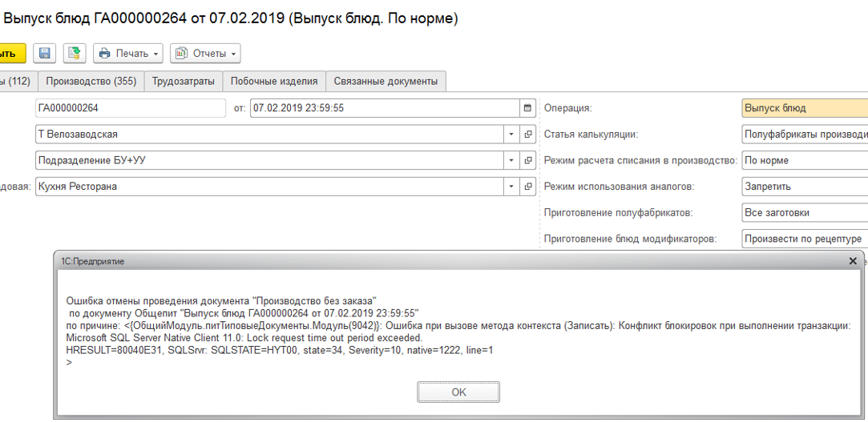Click the 1С:Предприятие dialog title
Image resolution: width=868 pixels, height=422 pixels.
click(92, 262)
